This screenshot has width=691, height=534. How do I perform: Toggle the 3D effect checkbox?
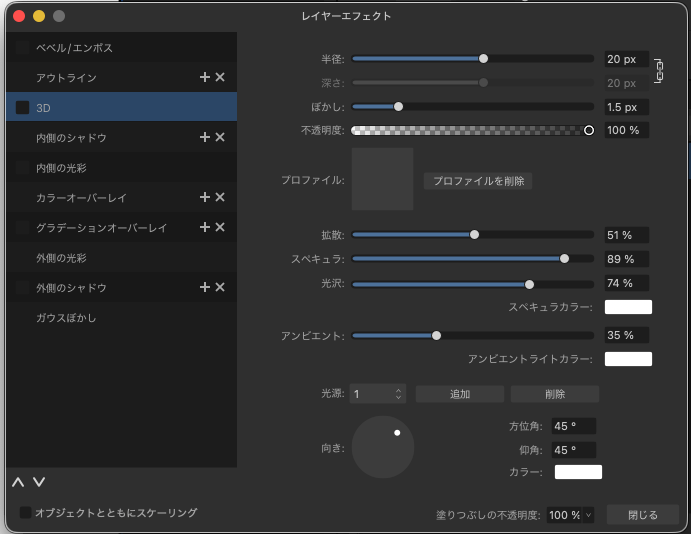(x=22, y=108)
